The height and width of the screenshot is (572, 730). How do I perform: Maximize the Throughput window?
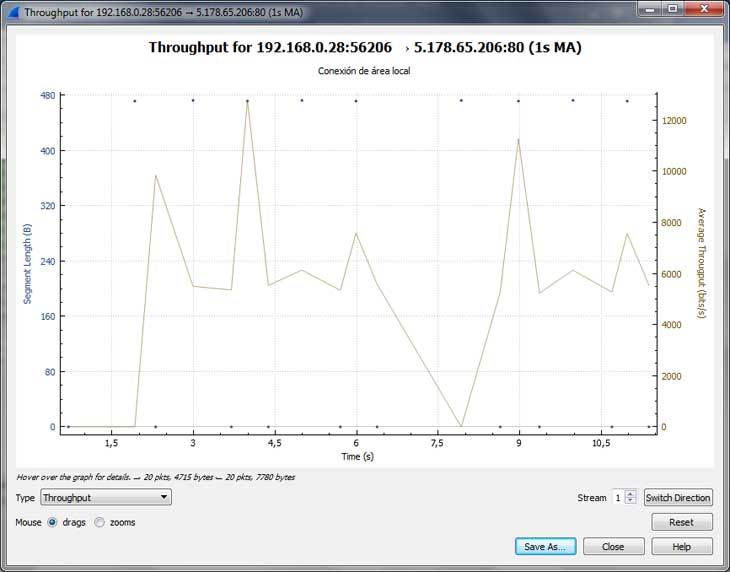click(672, 9)
